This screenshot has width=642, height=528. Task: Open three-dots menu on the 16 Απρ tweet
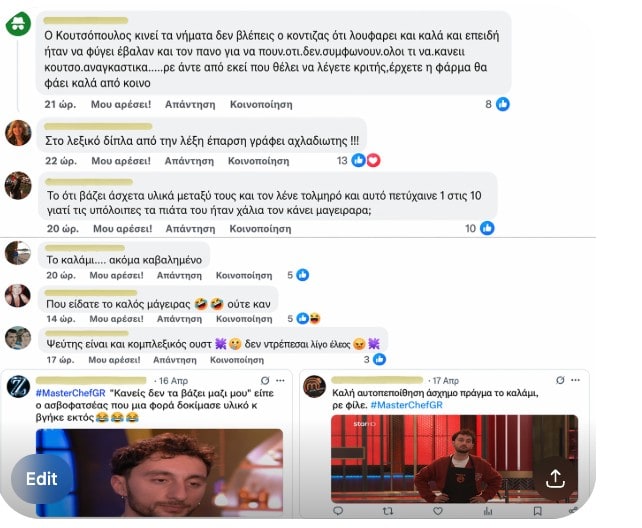pyautogui.click(x=280, y=381)
